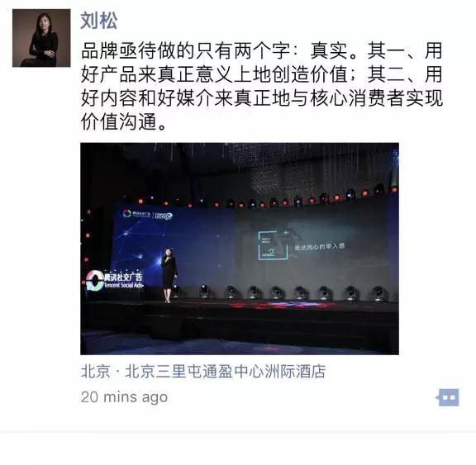The height and width of the screenshot is (465, 476).
Task: Click the 北京 city prefix of the location
Action: tap(95, 372)
